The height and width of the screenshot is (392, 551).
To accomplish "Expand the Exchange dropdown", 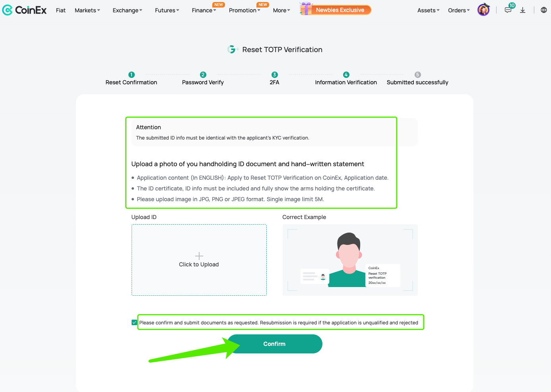I will point(128,10).
